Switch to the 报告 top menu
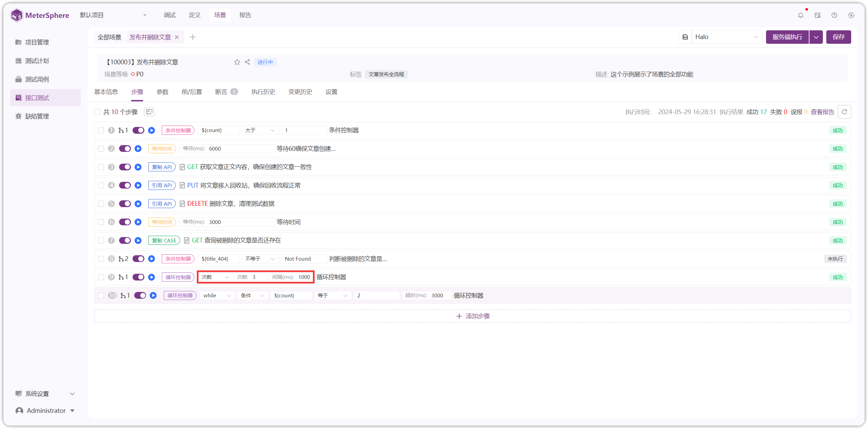868x429 pixels. (245, 15)
